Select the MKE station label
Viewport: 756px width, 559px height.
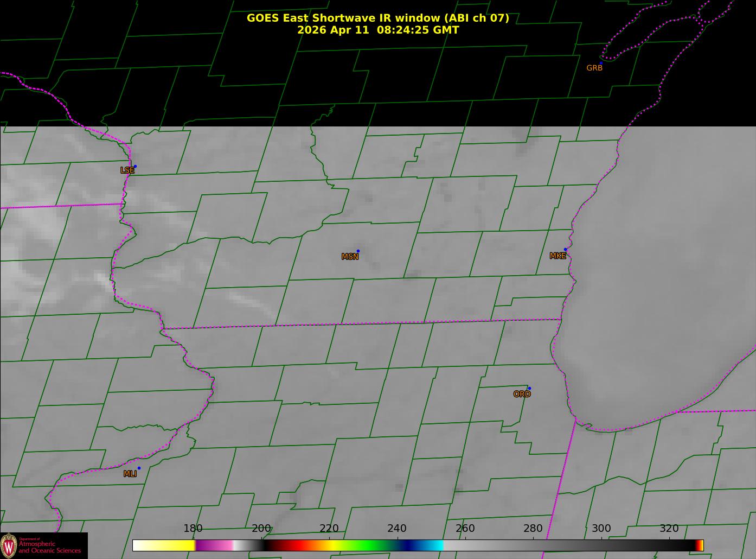(x=558, y=256)
